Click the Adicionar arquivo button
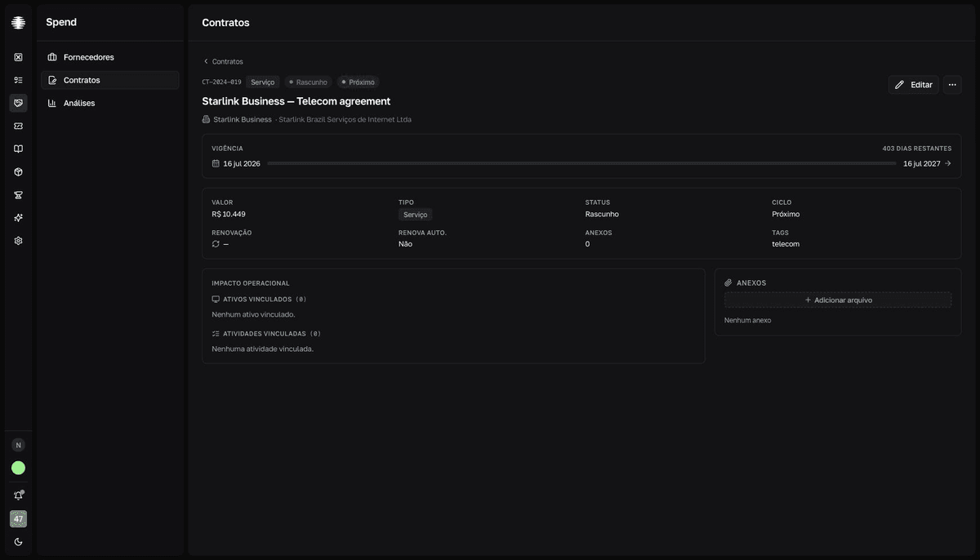Viewport: 980px width, 560px height. (x=838, y=300)
